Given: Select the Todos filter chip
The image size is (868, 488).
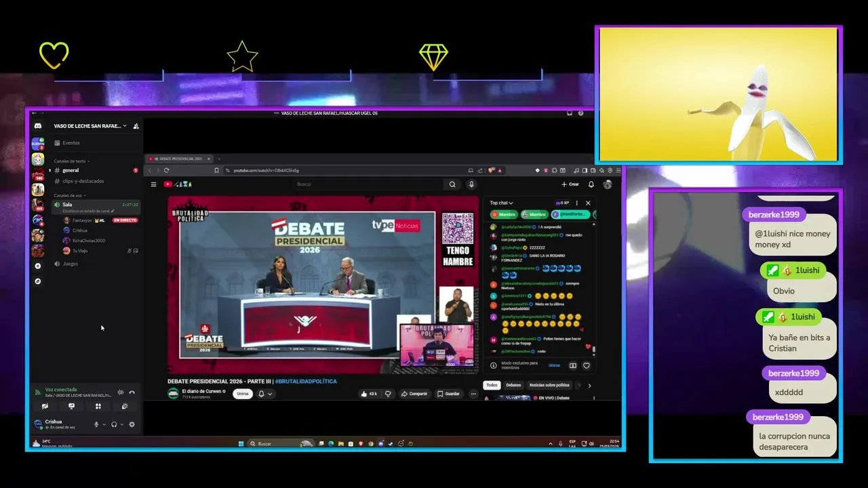Looking at the screenshot, I should pyautogui.click(x=492, y=385).
